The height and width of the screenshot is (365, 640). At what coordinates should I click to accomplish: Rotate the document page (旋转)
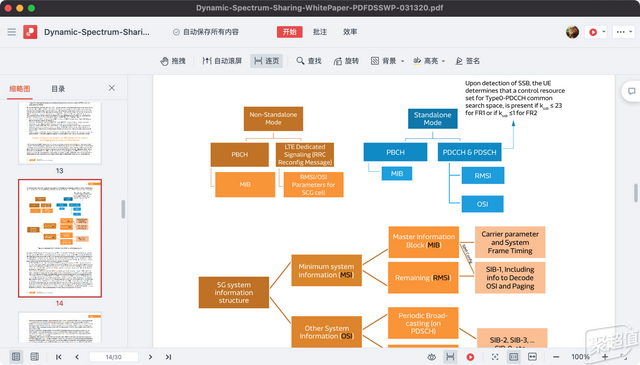346,61
